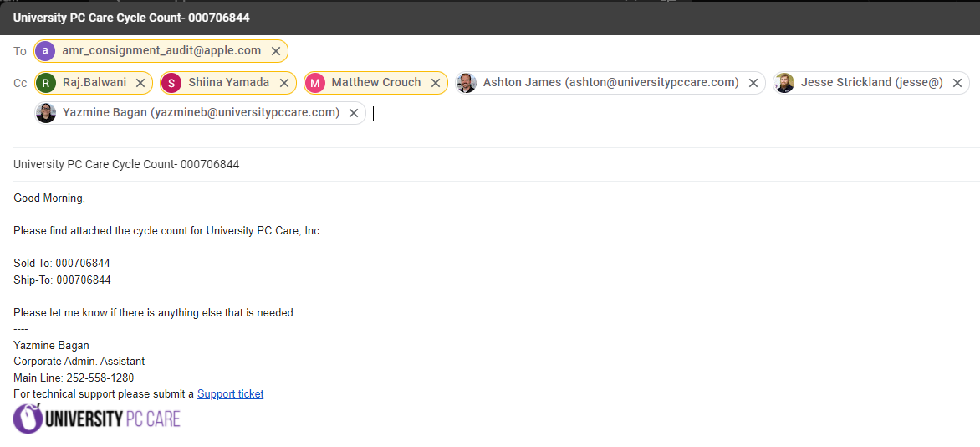Click Jesse Strickland profile photo
Viewport: 980px width, 447px height.
pyautogui.click(x=784, y=83)
